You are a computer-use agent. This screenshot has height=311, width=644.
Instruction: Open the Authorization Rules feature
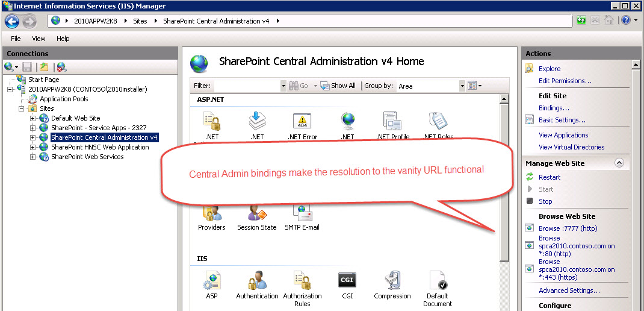[x=302, y=289]
